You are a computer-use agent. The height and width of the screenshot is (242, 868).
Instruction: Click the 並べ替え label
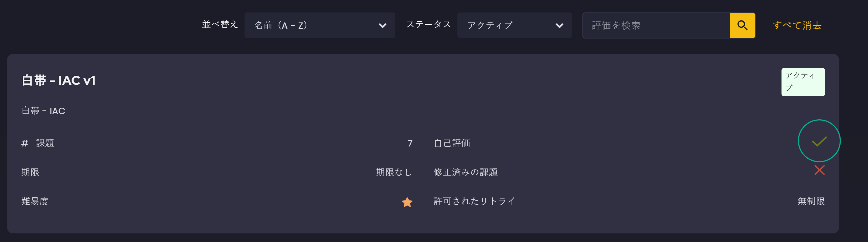click(x=220, y=25)
